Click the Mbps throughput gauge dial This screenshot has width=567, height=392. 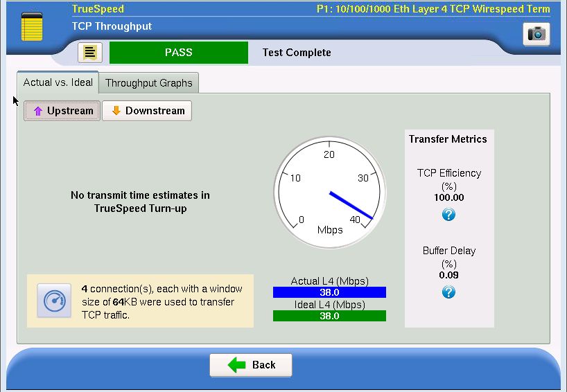point(329,193)
